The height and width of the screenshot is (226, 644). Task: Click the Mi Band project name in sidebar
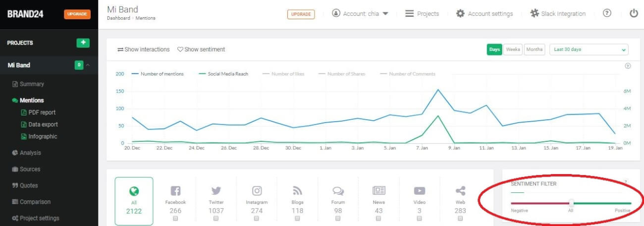[19, 65]
